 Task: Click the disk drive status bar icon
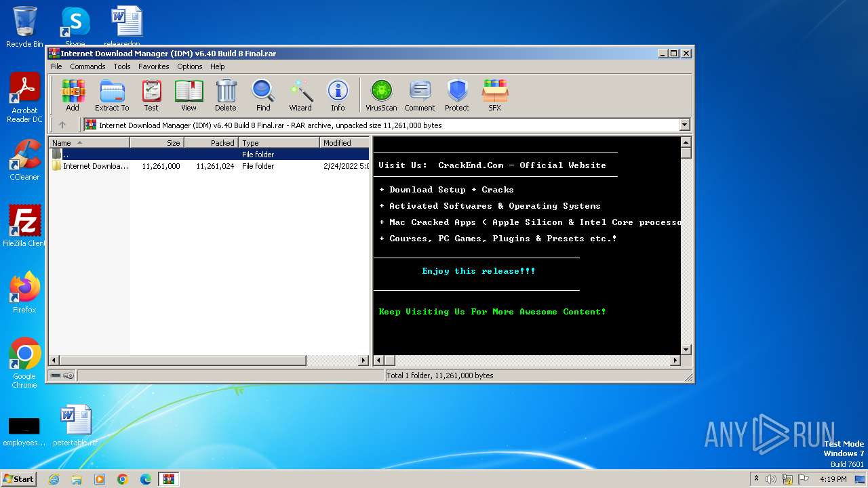click(56, 375)
